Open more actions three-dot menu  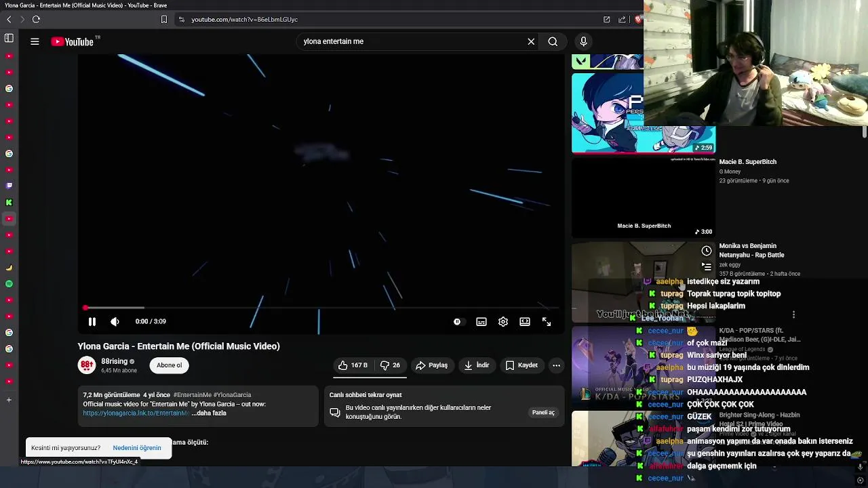click(x=556, y=365)
